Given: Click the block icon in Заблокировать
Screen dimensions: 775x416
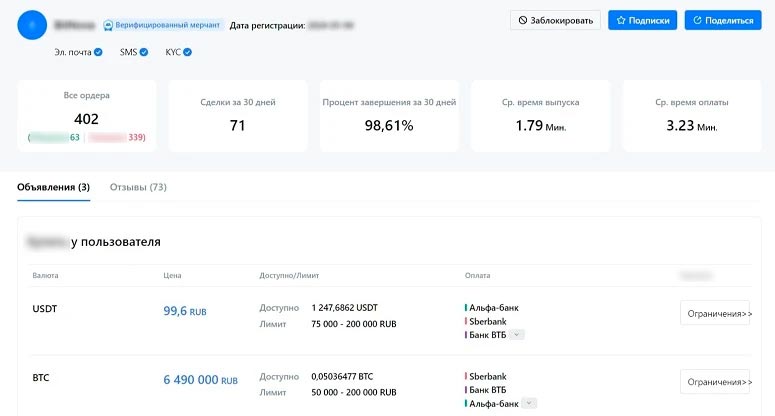Looking at the screenshot, I should click(x=524, y=20).
